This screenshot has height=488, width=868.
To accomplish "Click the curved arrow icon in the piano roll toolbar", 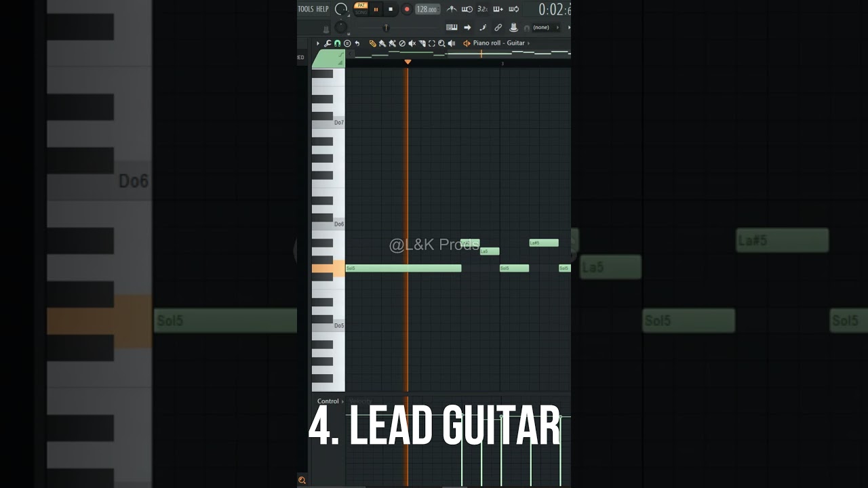I will pyautogui.click(x=357, y=43).
